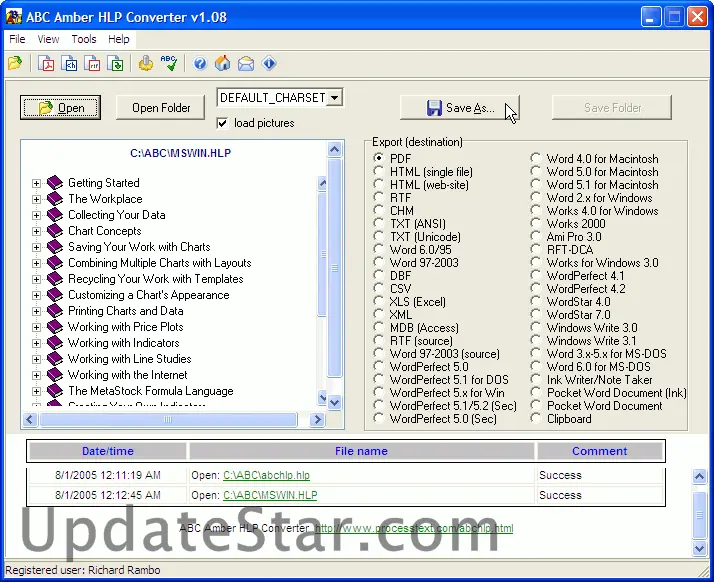The height and width of the screenshot is (582, 714).
Task: Expand Combining Multiple Charts with Layouts node
Action: click(36, 263)
